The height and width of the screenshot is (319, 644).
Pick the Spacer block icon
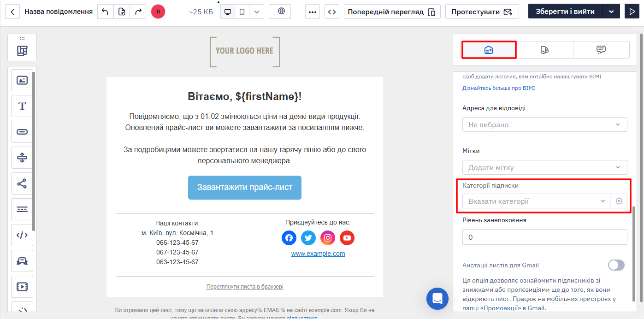[x=22, y=158]
